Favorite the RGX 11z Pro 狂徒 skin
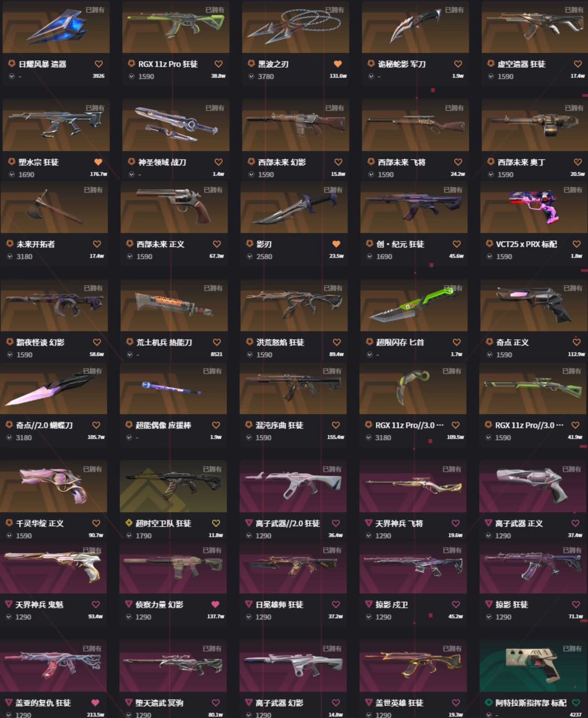Screen dimensions: 588x718 (218, 64)
